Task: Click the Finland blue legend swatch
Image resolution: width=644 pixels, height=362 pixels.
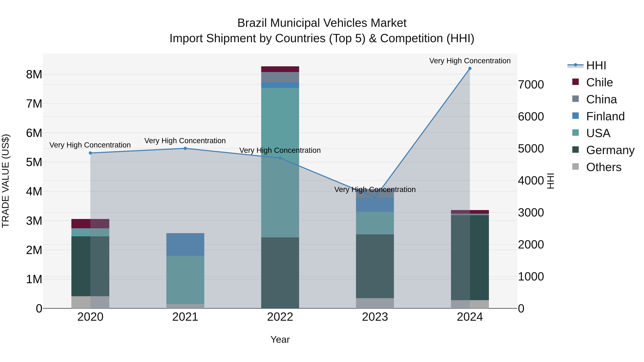Action: [575, 116]
